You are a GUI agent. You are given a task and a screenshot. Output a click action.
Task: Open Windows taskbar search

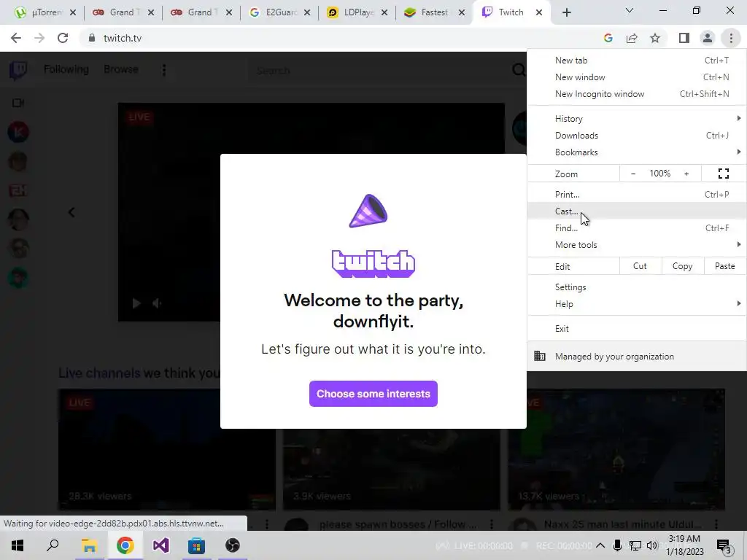(53, 545)
